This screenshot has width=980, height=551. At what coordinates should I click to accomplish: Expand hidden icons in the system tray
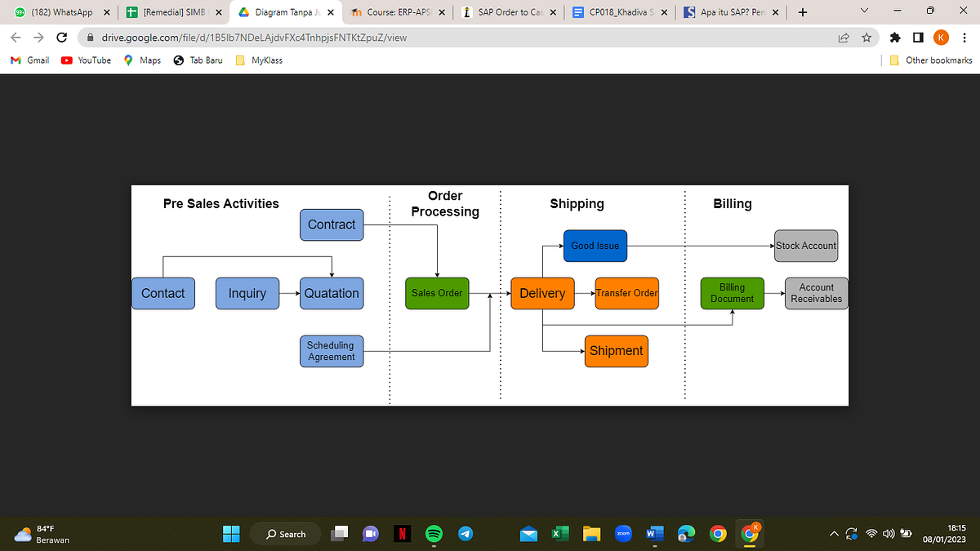coord(834,533)
